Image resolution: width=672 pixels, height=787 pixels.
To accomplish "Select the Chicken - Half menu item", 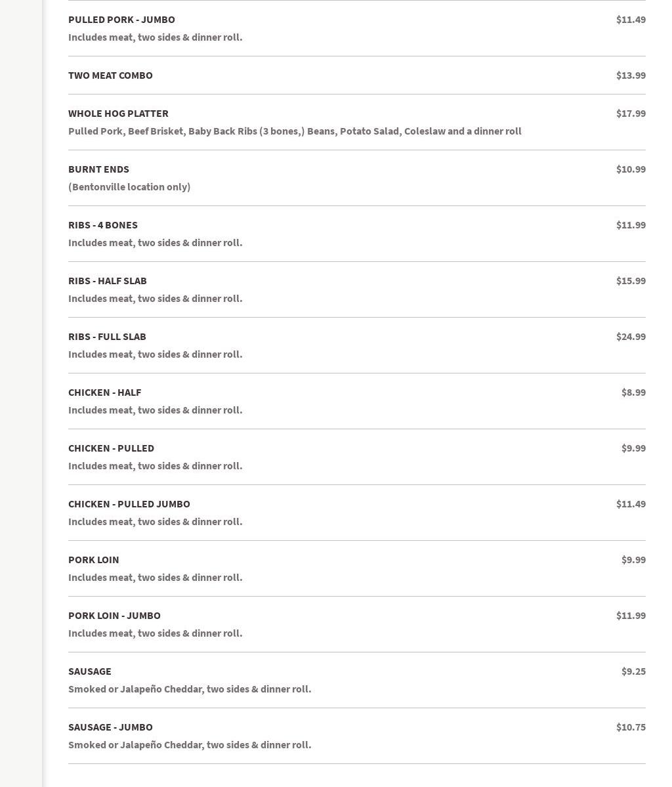I will click(x=105, y=393).
